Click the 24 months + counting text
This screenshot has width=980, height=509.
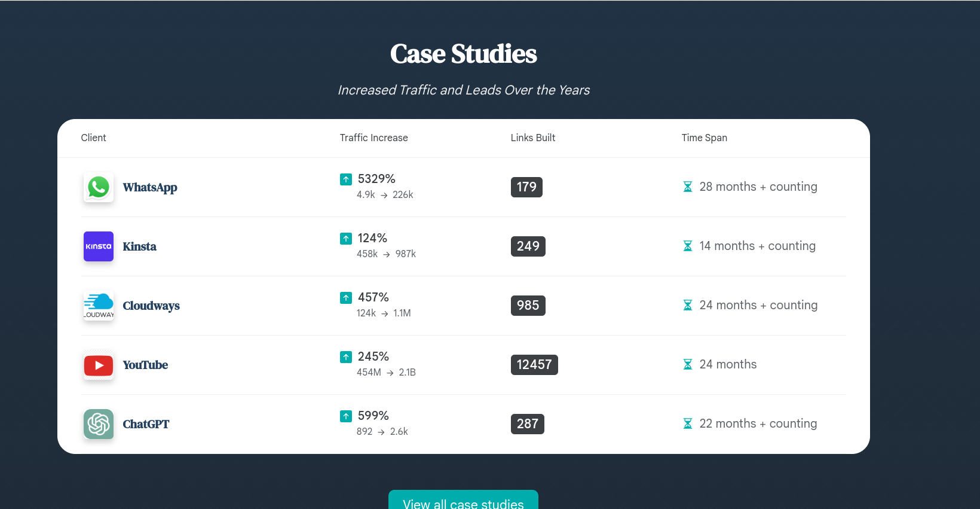758,305
